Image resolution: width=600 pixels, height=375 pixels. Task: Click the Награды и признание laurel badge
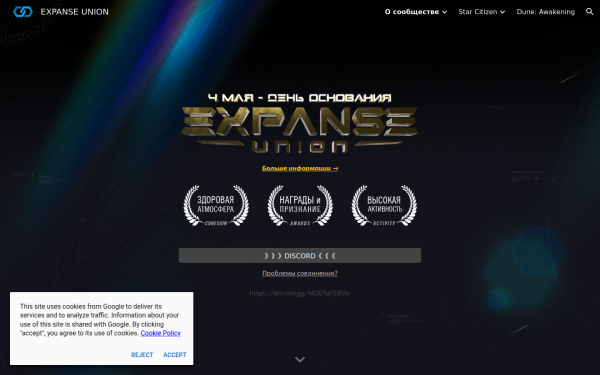[300, 205]
